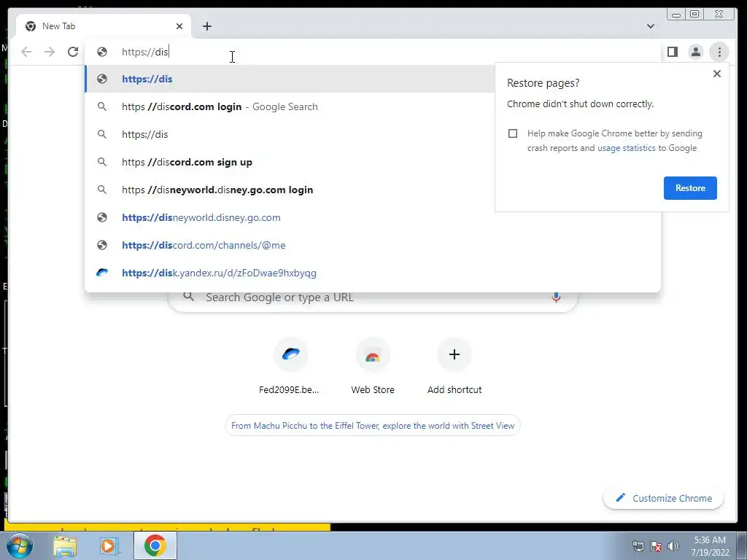Click the Forward navigation arrow
The height and width of the screenshot is (560, 747).
50,52
